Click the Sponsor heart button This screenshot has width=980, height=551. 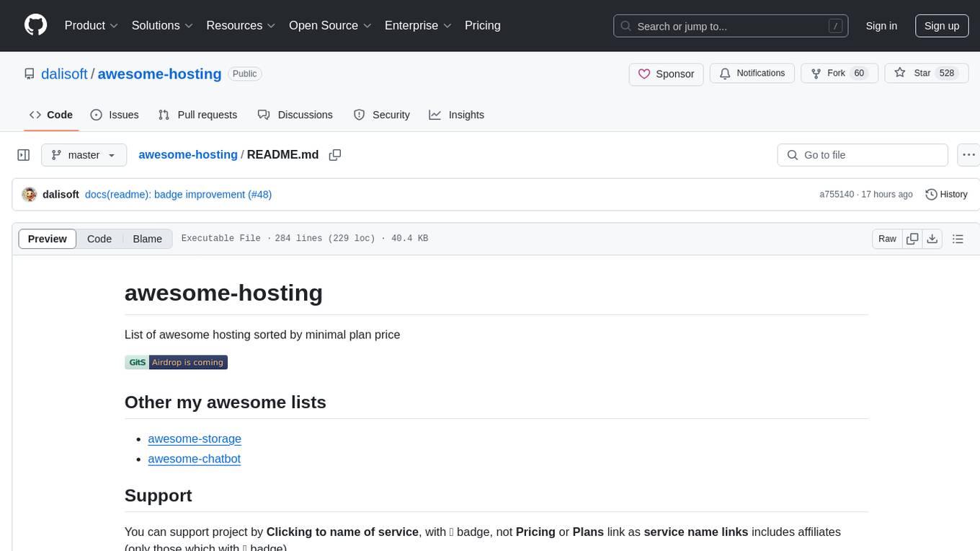tap(667, 74)
